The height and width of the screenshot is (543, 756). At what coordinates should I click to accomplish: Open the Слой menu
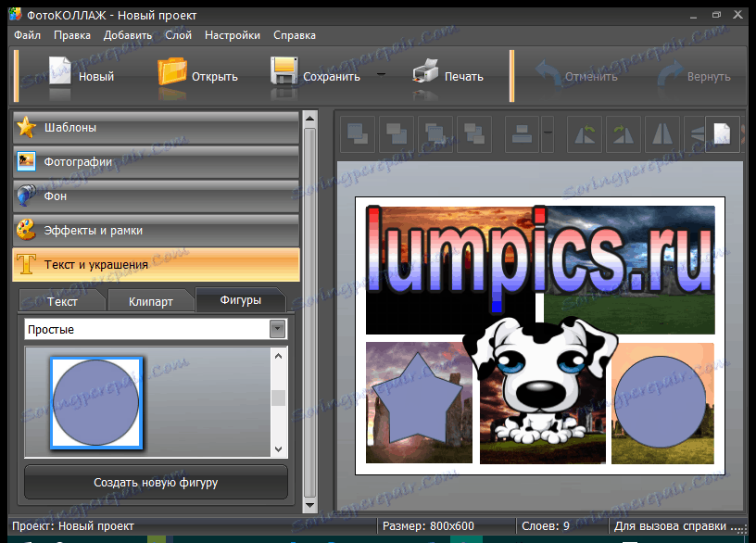click(x=179, y=35)
